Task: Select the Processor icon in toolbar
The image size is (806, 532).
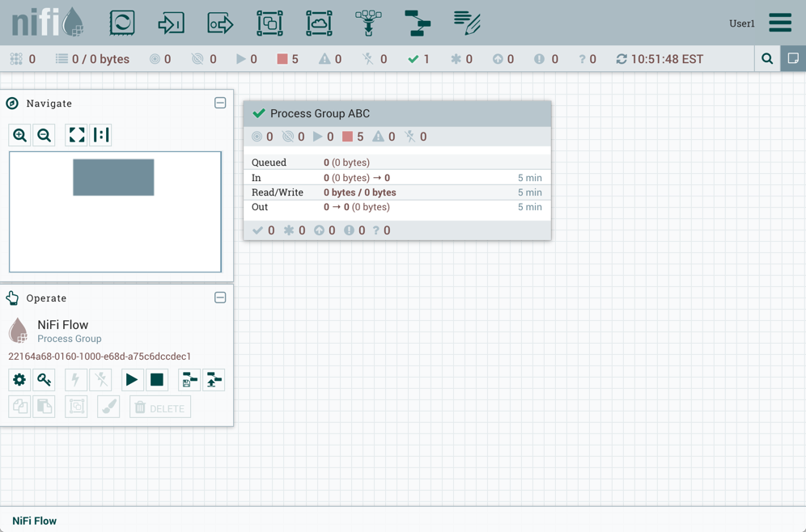Action: point(122,23)
